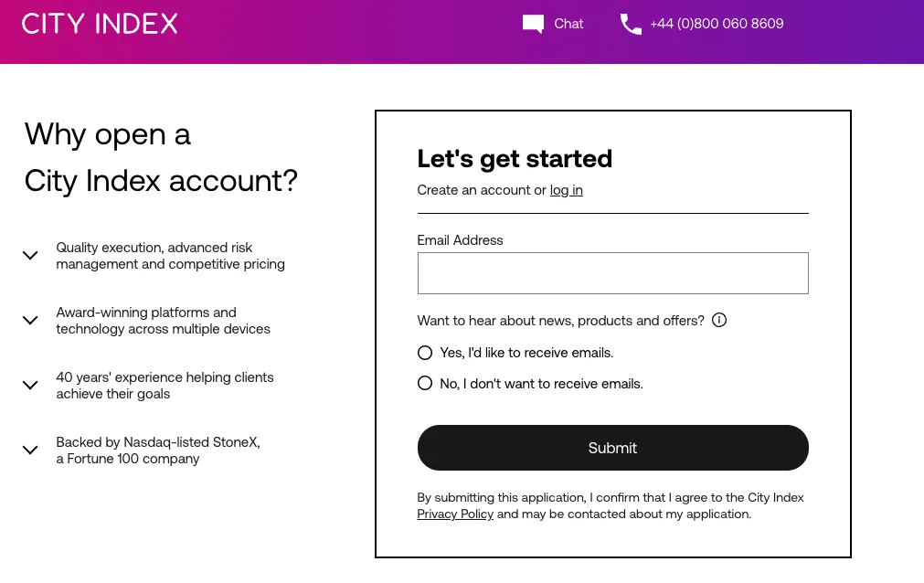The width and height of the screenshot is (924, 583).
Task: Click "Quality execution, advanced risk management" text
Action: pyautogui.click(x=170, y=256)
